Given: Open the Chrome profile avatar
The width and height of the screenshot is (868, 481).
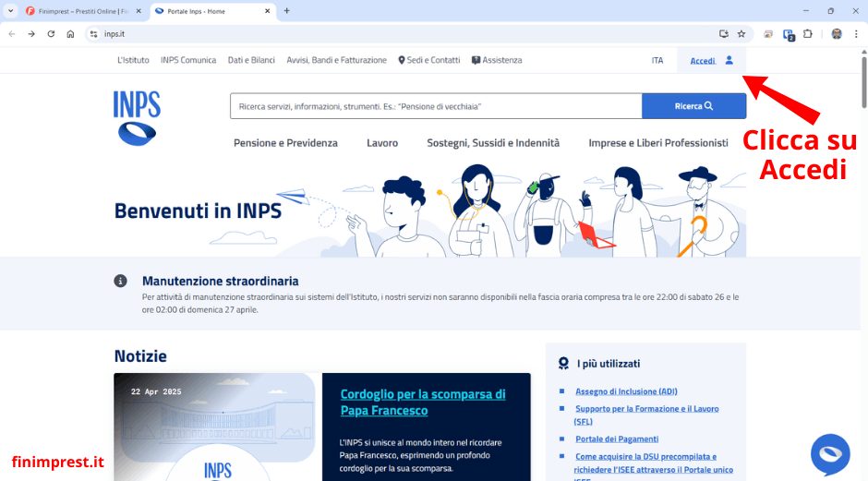Looking at the screenshot, I should click(837, 34).
